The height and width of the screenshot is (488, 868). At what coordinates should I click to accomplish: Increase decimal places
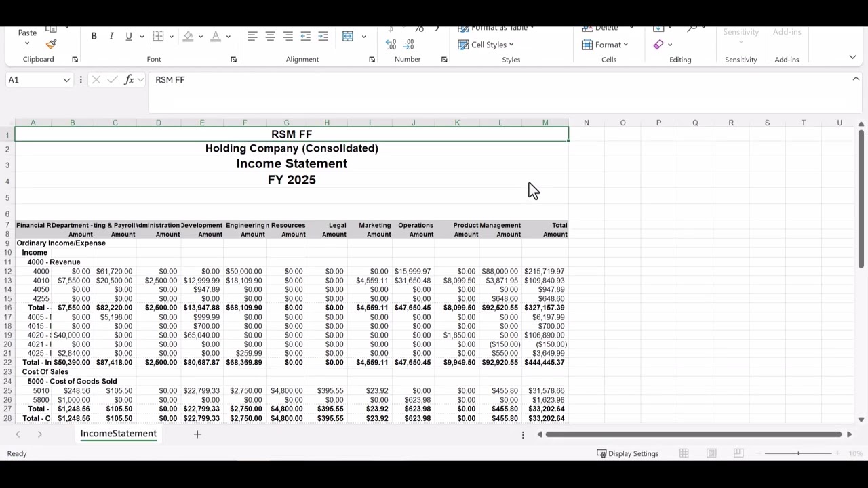(x=391, y=44)
